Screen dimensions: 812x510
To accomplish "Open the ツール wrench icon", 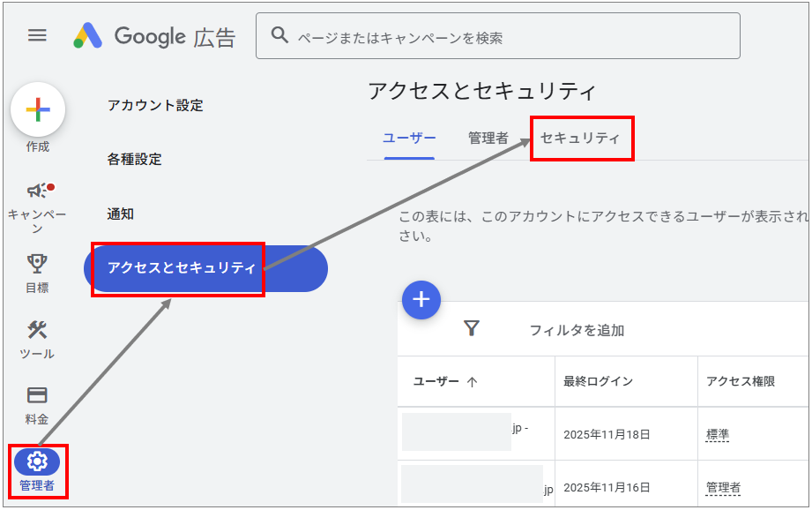I will 36,326.
